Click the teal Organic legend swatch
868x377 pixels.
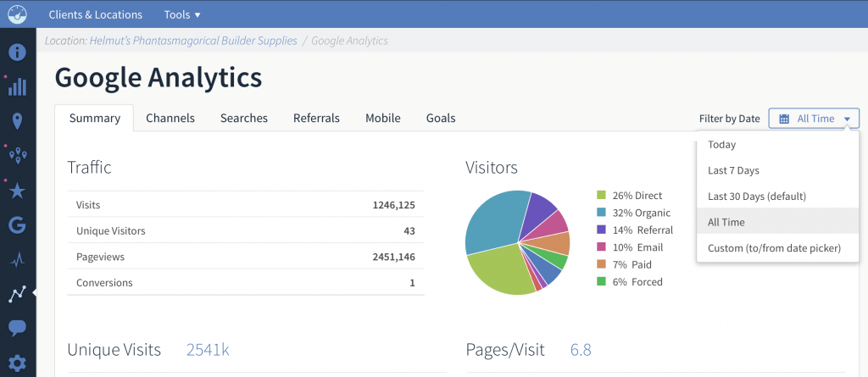click(x=601, y=213)
